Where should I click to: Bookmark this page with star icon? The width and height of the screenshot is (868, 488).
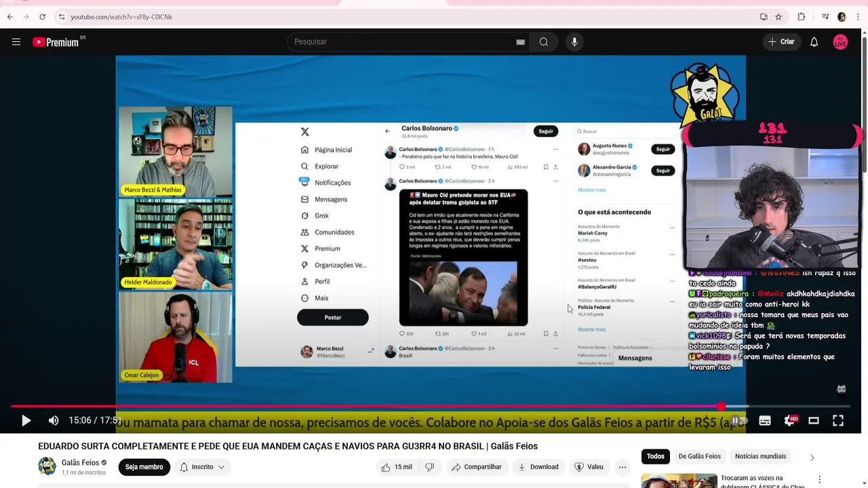click(x=778, y=17)
